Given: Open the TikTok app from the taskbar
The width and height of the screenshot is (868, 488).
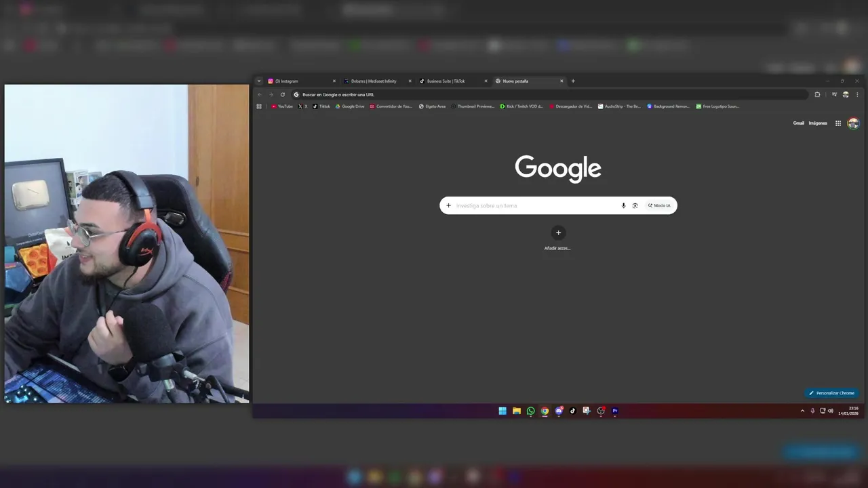Looking at the screenshot, I should pos(572,411).
